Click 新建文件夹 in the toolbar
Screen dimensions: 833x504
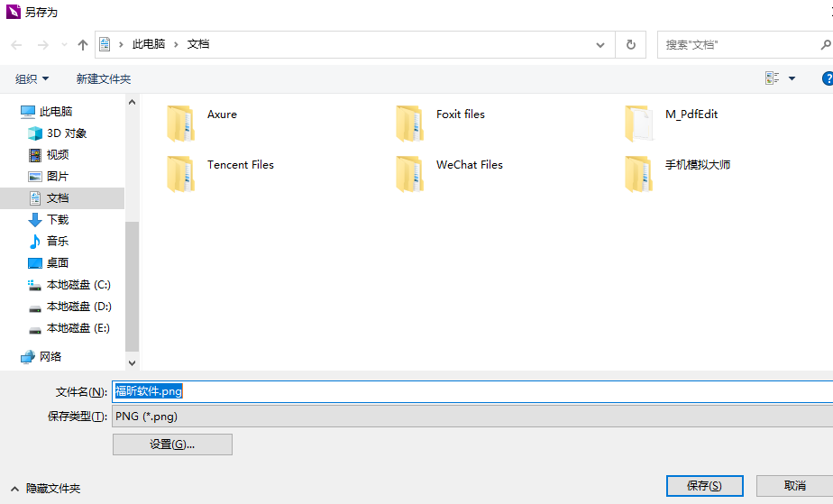click(104, 79)
